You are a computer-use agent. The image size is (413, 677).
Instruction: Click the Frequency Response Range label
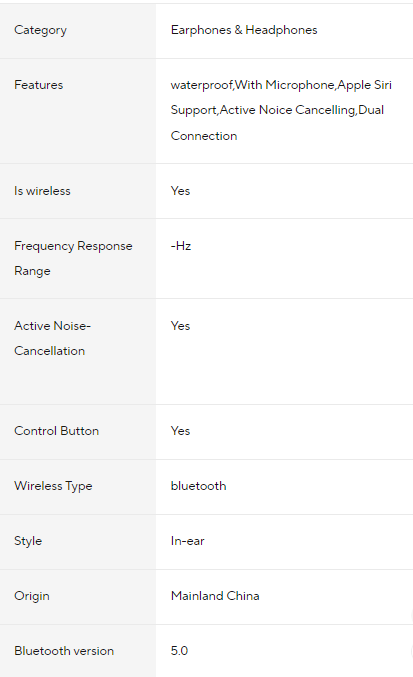(73, 258)
